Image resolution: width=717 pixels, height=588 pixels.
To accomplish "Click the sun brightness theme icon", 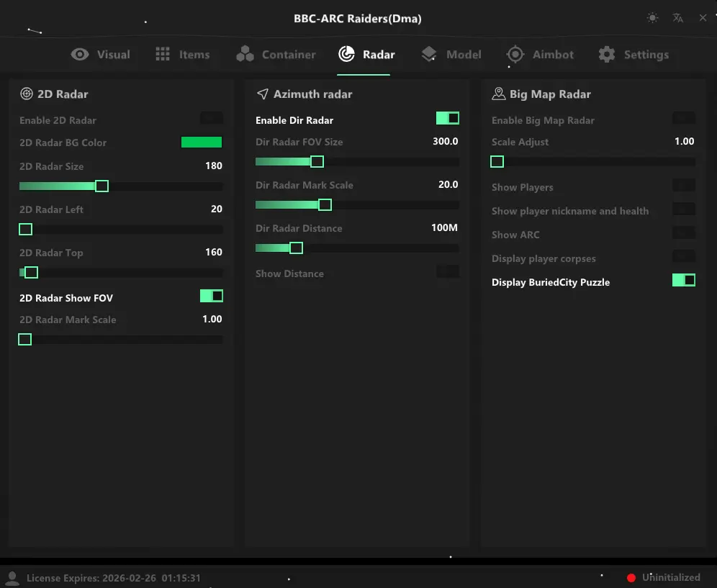I will point(652,18).
